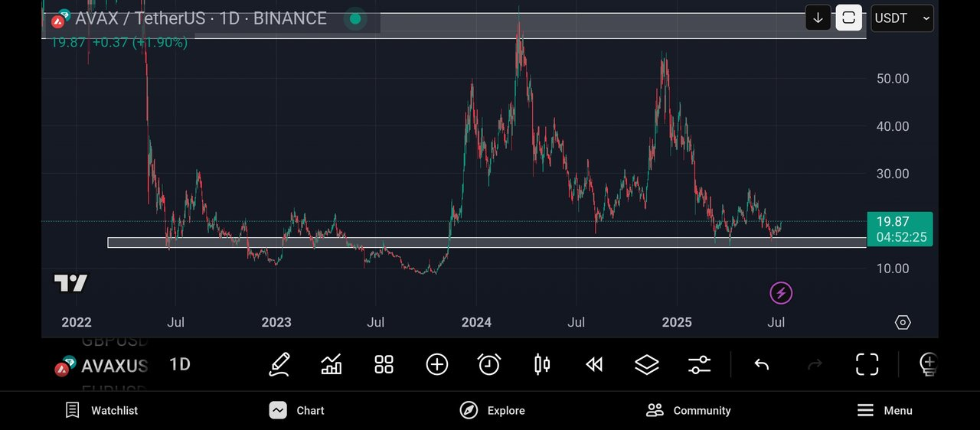Enter fullscreen mode icon
The height and width of the screenshot is (430, 980).
click(x=867, y=364)
